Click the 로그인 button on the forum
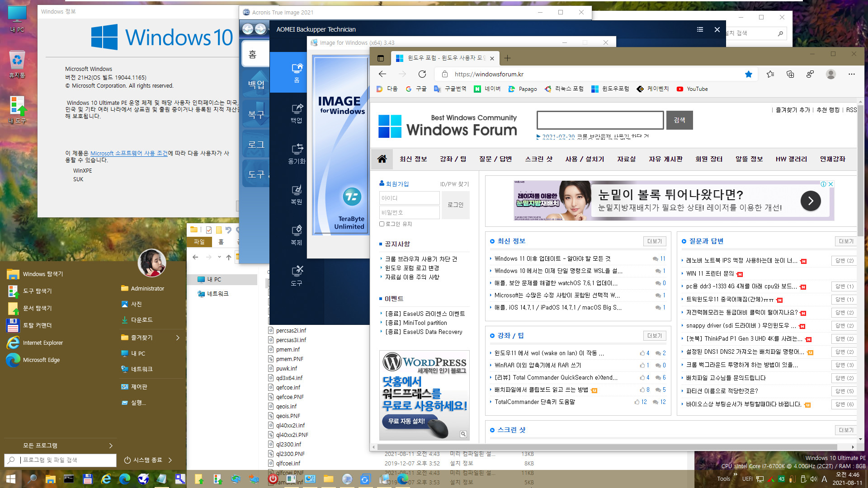This screenshot has width=868, height=488. click(x=456, y=205)
